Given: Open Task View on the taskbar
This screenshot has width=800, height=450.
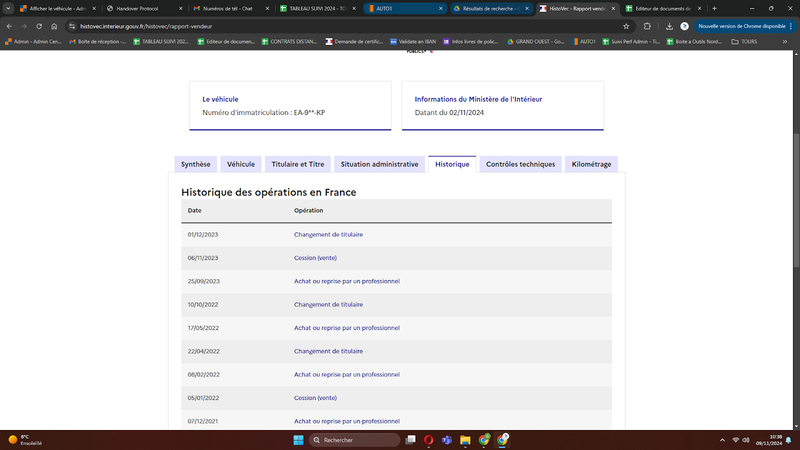Looking at the screenshot, I should pos(410,440).
